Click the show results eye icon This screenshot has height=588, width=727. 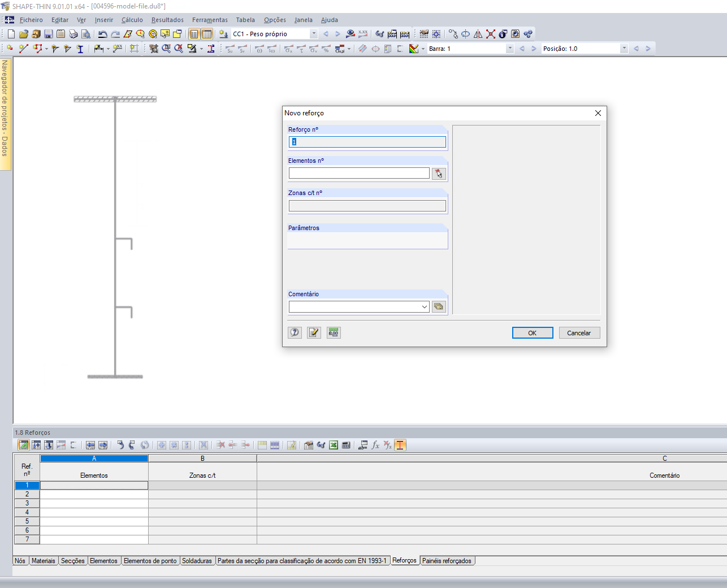350,34
